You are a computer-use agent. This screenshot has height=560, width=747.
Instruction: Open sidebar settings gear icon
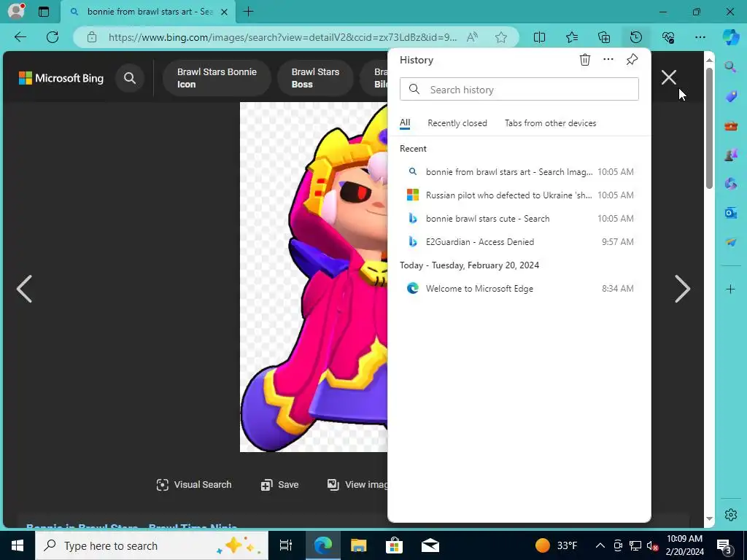pyautogui.click(x=731, y=515)
